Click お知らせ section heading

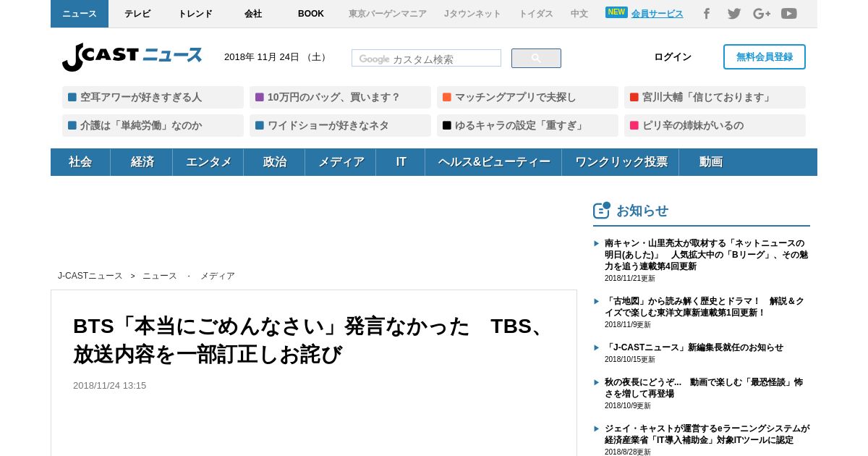[642, 211]
